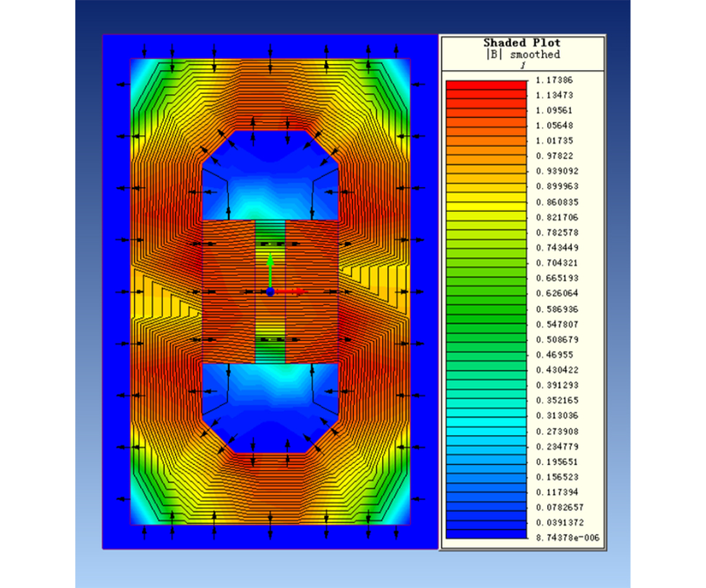Click the yellow legend band beside 0.860835

(x=485, y=202)
